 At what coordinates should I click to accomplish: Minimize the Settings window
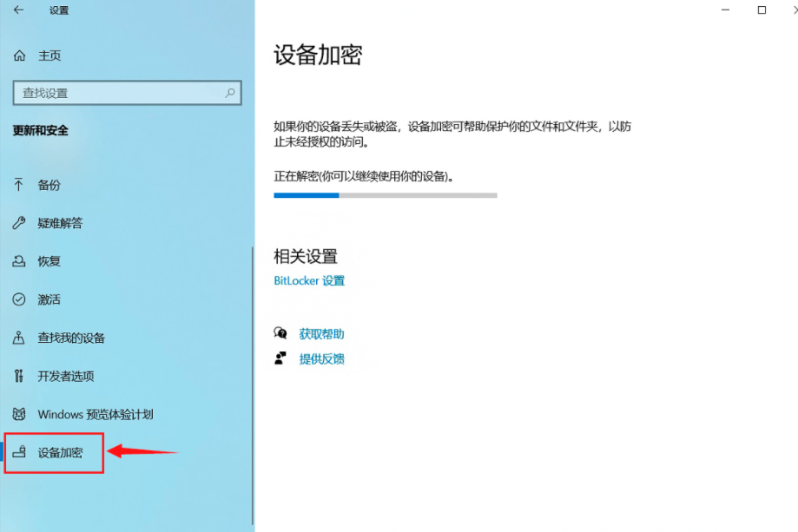(x=725, y=10)
